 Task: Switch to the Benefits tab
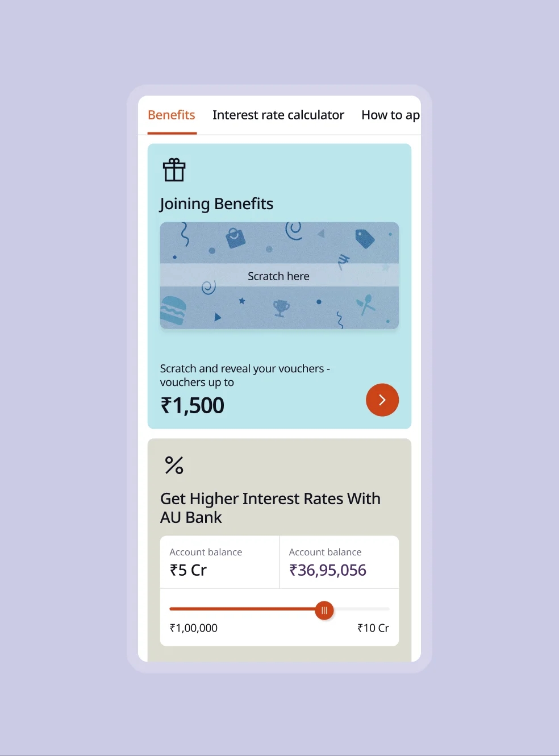[172, 115]
